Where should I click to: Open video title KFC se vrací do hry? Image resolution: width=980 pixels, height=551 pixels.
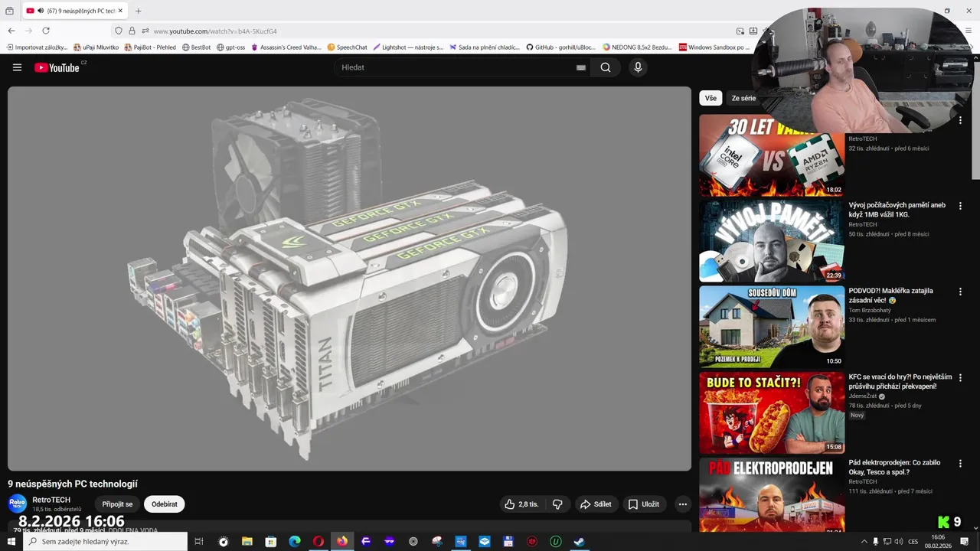[x=900, y=381]
